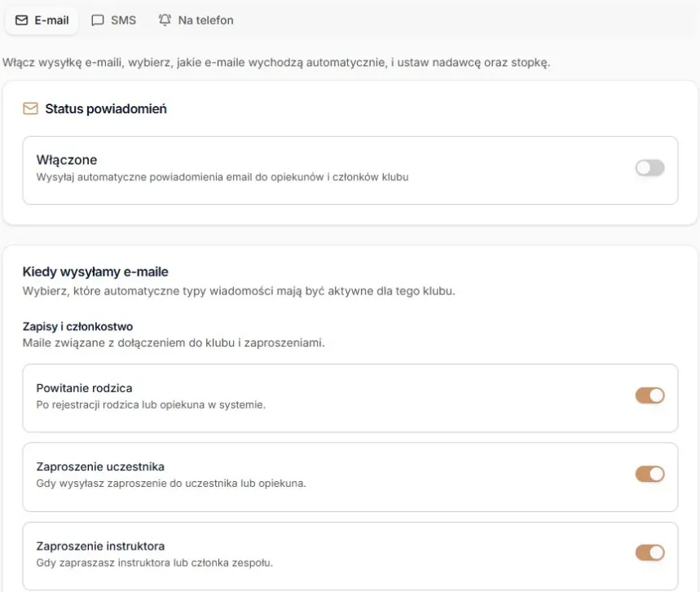The image size is (700, 592).
Task: Click the text Gdy wysyłasz zaproszenie do uczestnika
Action: coord(171,484)
